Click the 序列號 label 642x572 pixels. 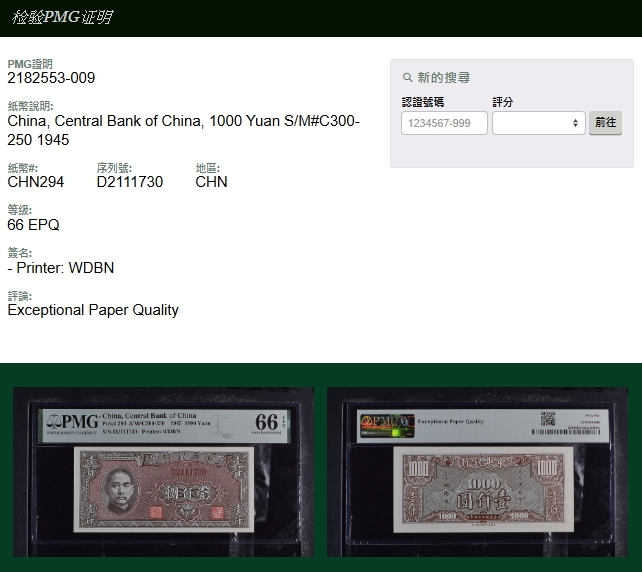(x=114, y=168)
